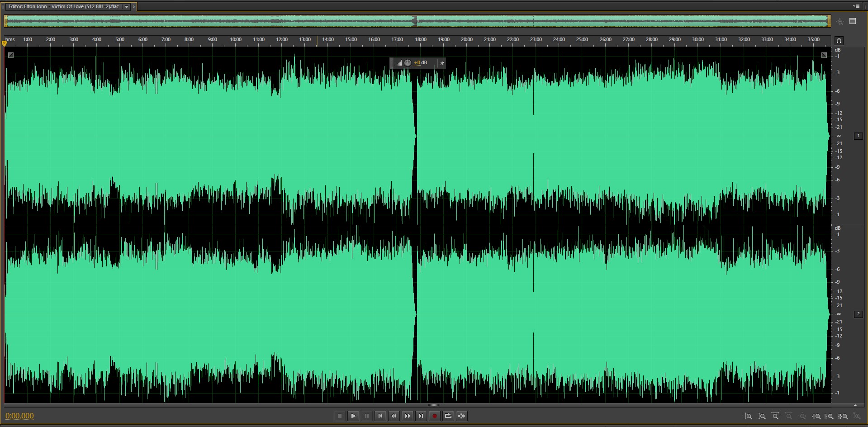Adjust the +0 dB amplitude knob
868x427 pixels.
click(408, 63)
